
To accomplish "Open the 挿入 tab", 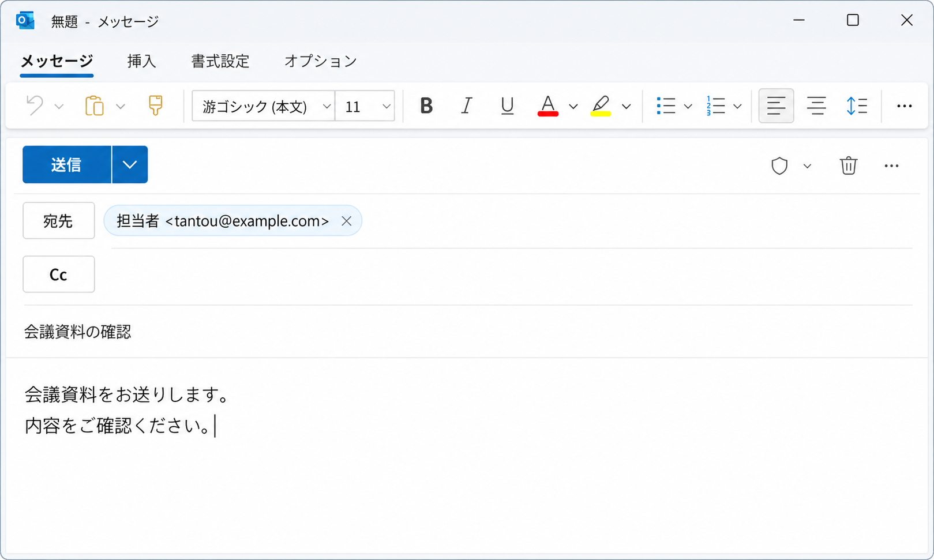I will [x=141, y=61].
